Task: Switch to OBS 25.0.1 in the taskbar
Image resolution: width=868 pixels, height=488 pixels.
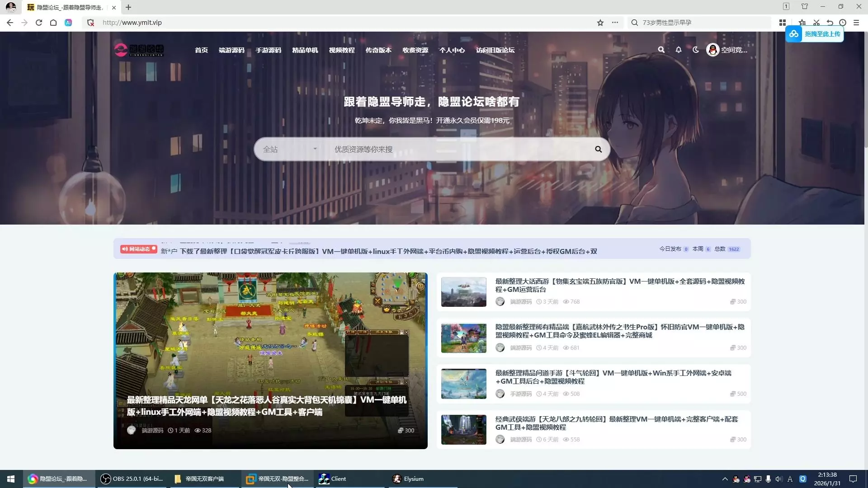Action: (132, 479)
